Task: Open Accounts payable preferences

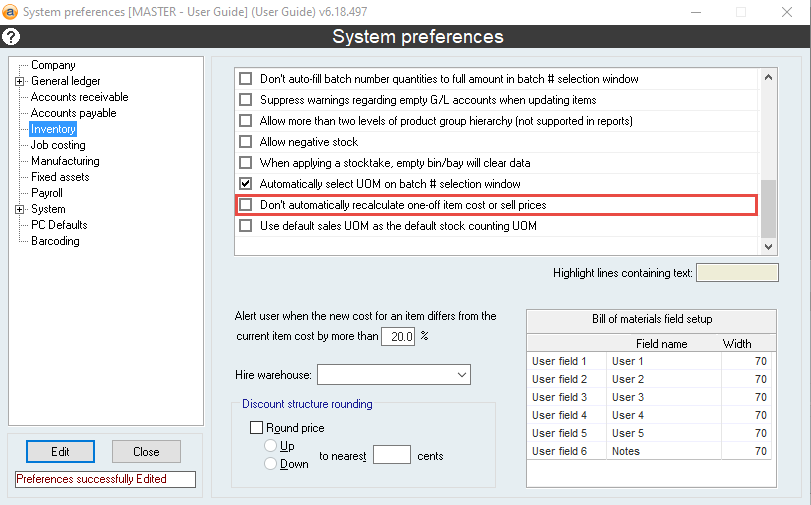Action: click(x=73, y=113)
